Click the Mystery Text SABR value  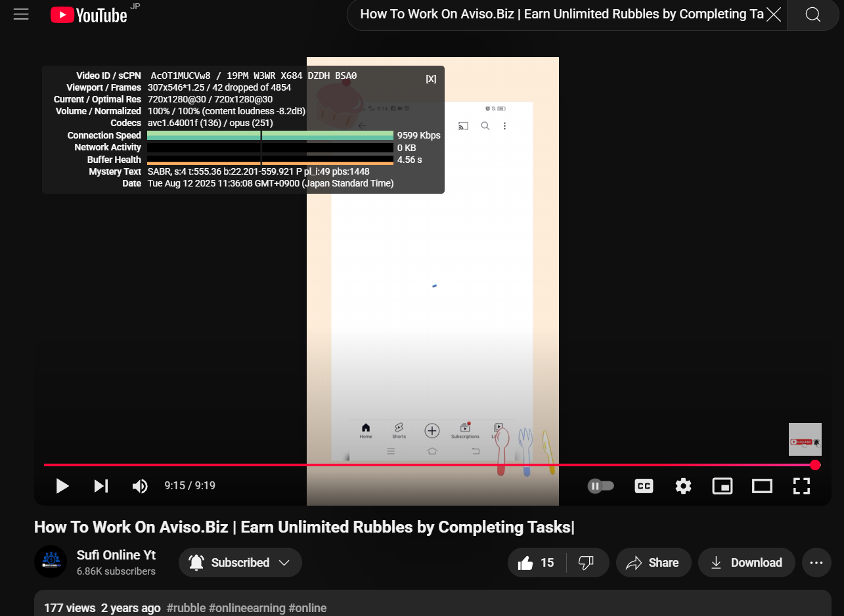[x=258, y=171]
